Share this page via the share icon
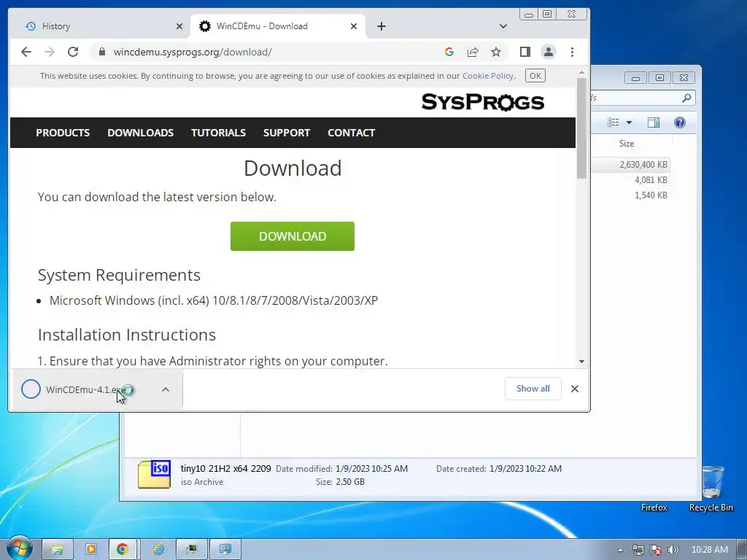747x560 pixels. 473,52
